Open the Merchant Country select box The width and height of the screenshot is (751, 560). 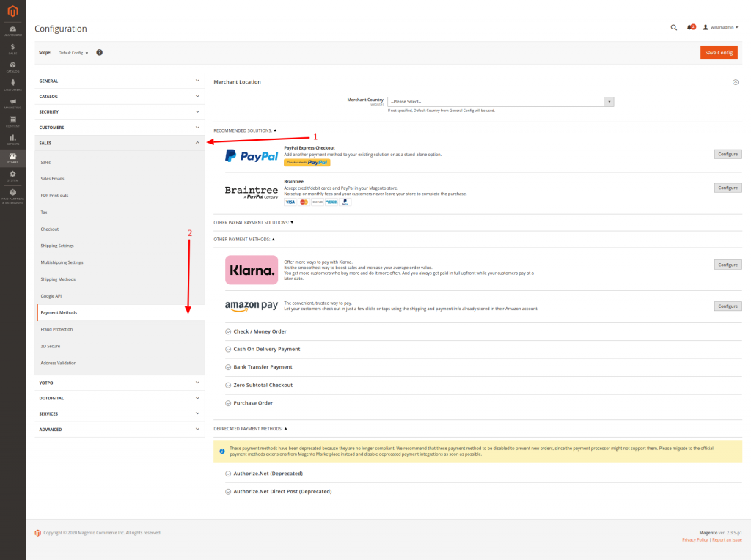[x=501, y=102]
